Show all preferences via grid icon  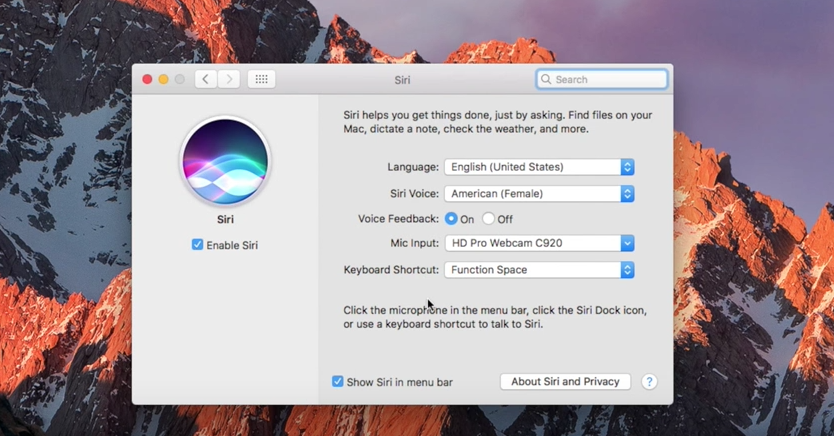261,79
